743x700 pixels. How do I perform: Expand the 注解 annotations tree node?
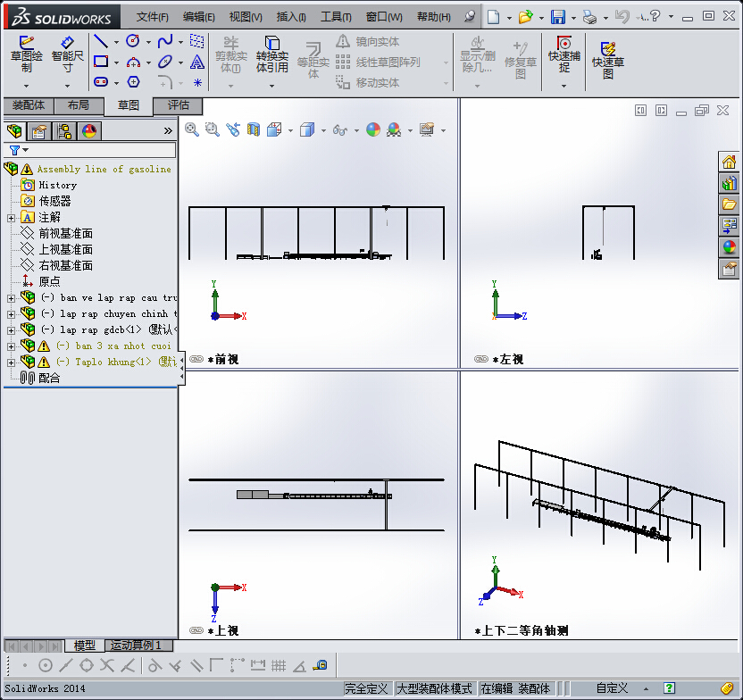(x=11, y=218)
